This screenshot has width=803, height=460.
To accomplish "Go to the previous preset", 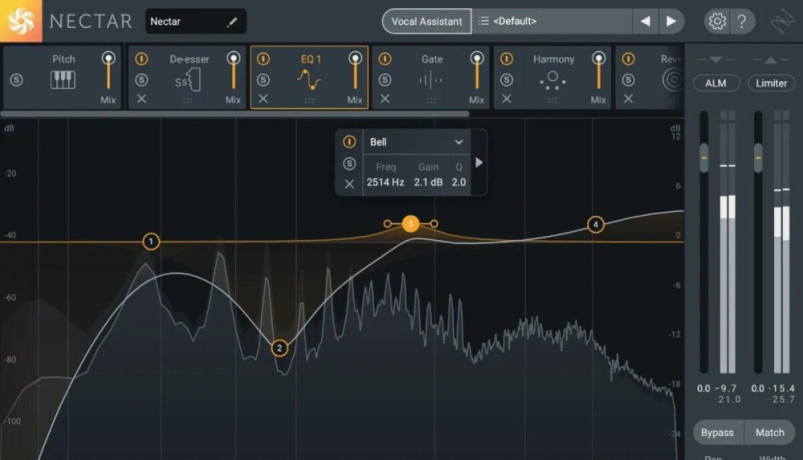I will click(645, 21).
